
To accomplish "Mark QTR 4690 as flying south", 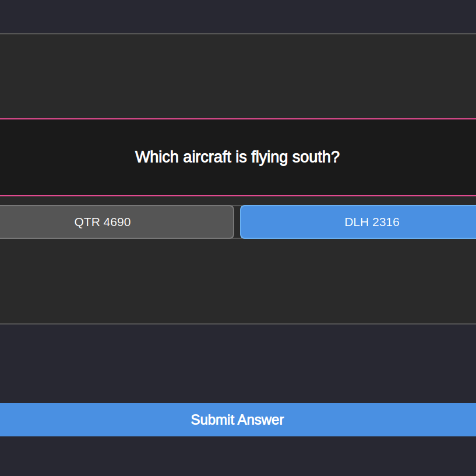I will point(103,222).
